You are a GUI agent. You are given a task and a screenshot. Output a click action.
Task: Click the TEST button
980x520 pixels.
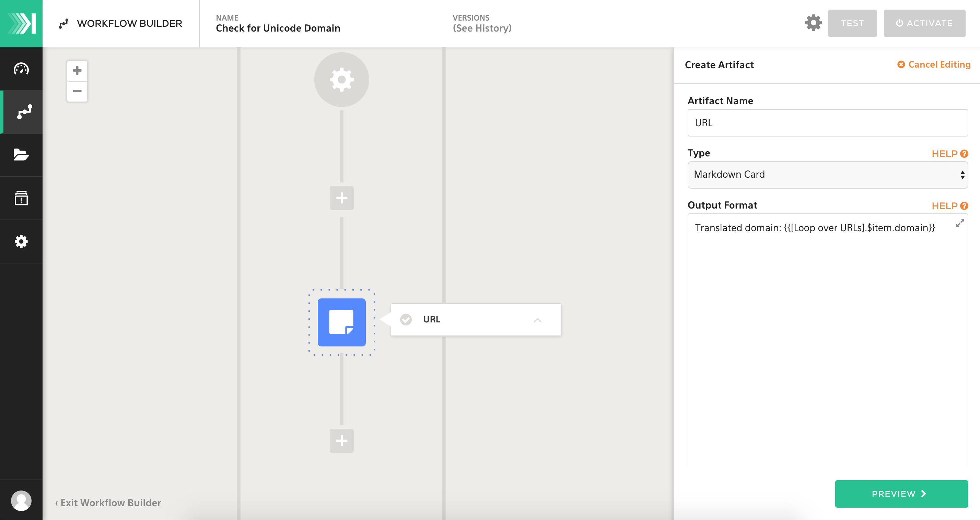[852, 23]
